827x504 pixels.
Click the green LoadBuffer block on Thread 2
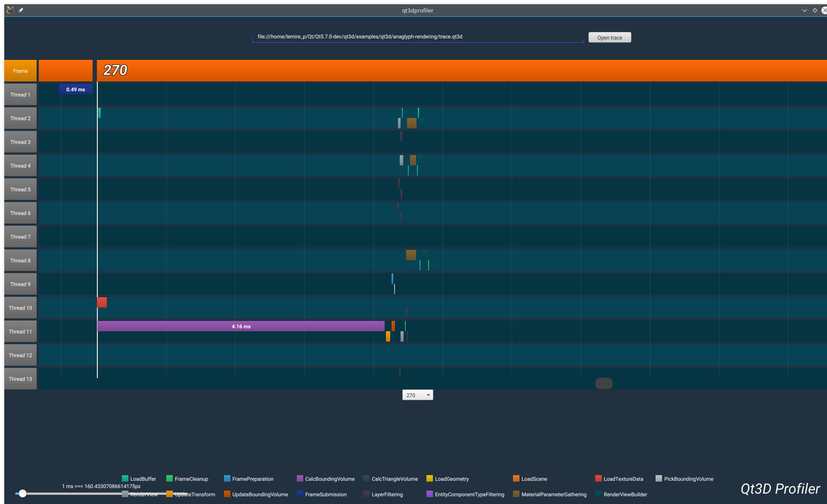99,113
